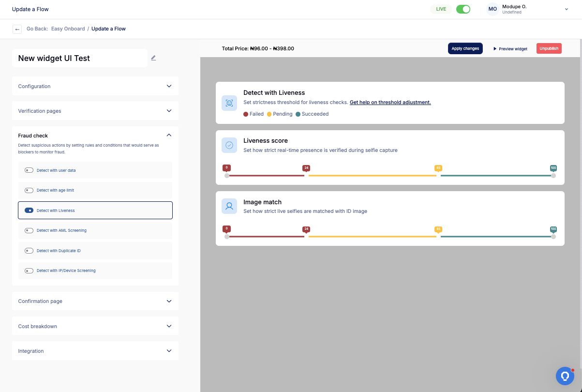Click Liveness score 65 threshold handle
Image resolution: width=582 pixels, height=392 pixels.
click(438, 168)
